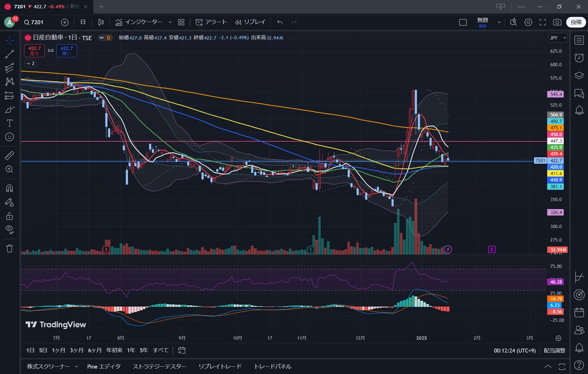Click the 投稿 publish button
This screenshot has height=374, width=588.
(x=575, y=22)
